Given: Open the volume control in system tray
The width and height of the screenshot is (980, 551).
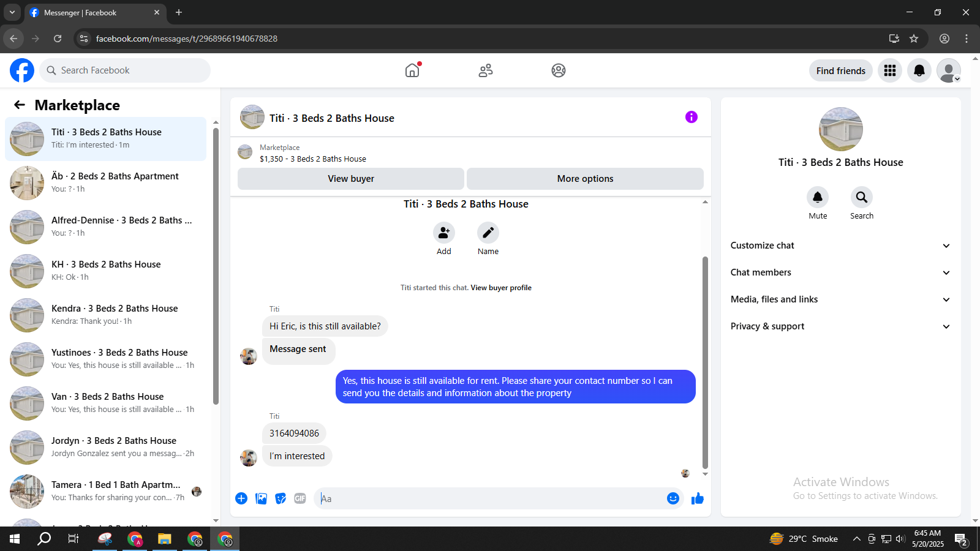Looking at the screenshot, I should point(900,539).
